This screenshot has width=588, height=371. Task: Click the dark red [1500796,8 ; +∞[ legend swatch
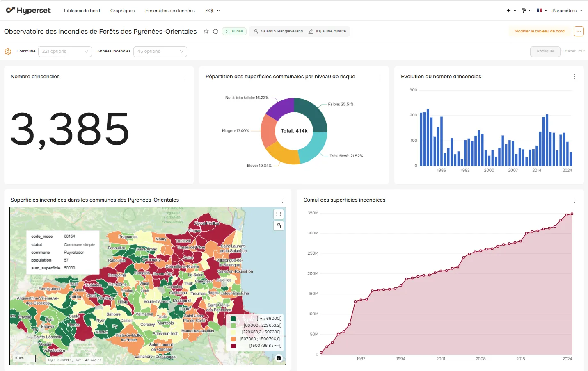pyautogui.click(x=233, y=346)
